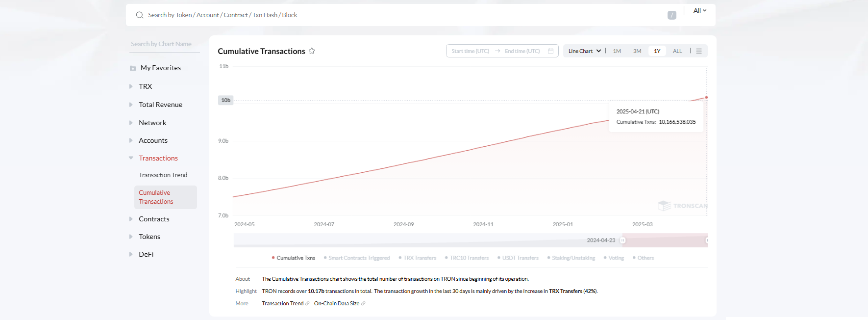Click the left zoom range slider handle
This screenshot has height=320, width=868.
coord(623,240)
